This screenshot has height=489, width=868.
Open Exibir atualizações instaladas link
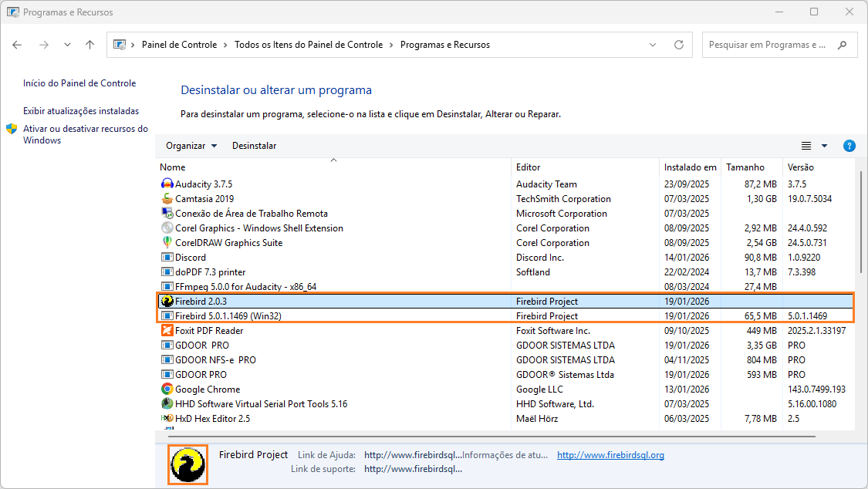[81, 111]
